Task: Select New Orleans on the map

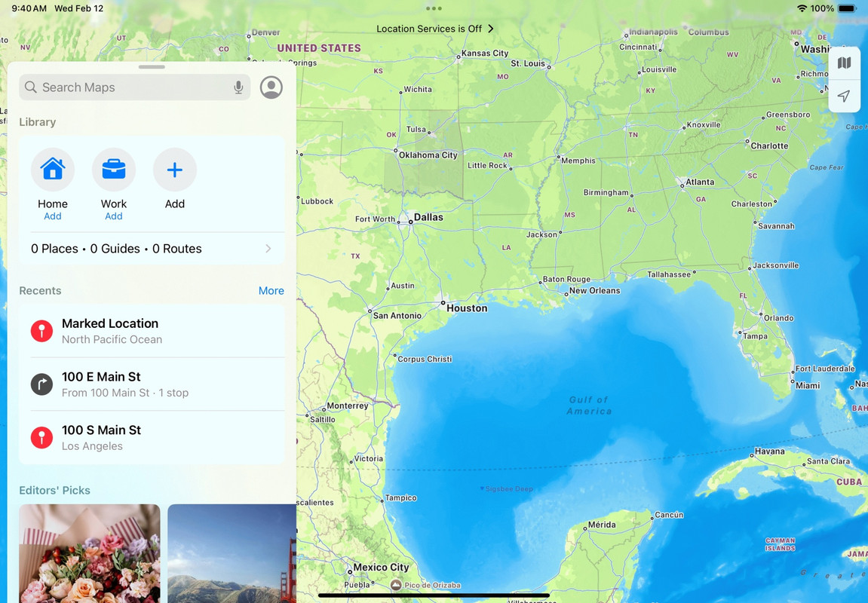Action: [x=594, y=290]
